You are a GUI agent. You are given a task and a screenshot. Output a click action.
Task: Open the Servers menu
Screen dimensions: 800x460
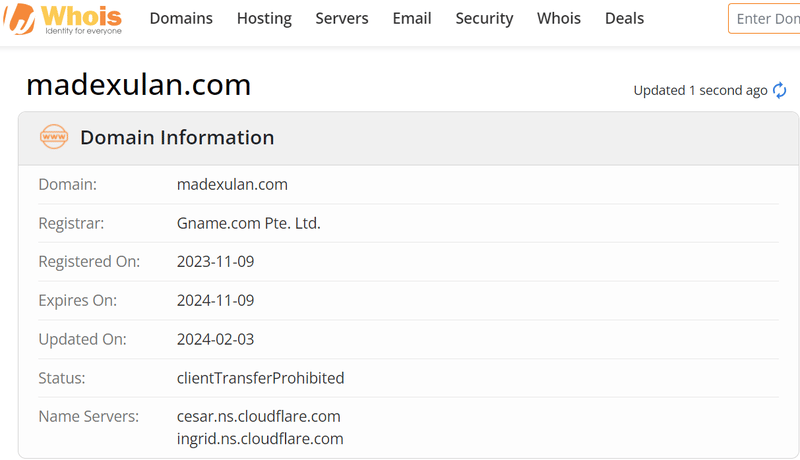[x=342, y=18]
